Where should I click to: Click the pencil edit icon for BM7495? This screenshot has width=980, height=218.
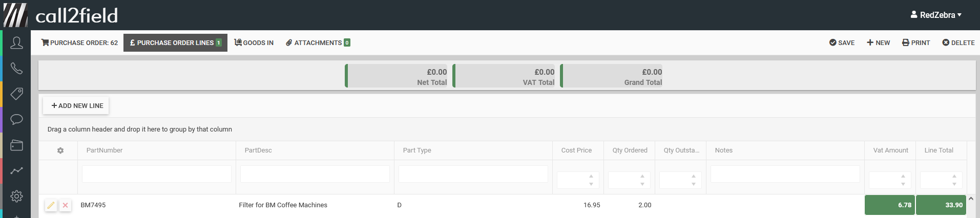51,205
